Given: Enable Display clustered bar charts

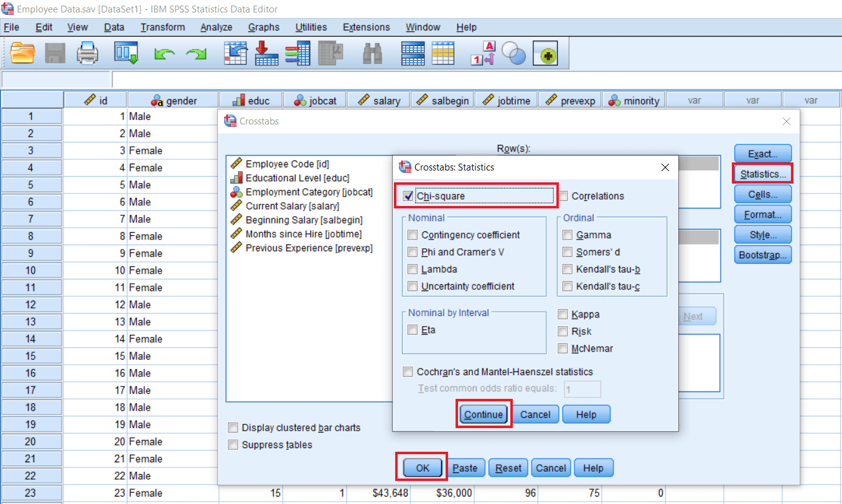Looking at the screenshot, I should (233, 427).
